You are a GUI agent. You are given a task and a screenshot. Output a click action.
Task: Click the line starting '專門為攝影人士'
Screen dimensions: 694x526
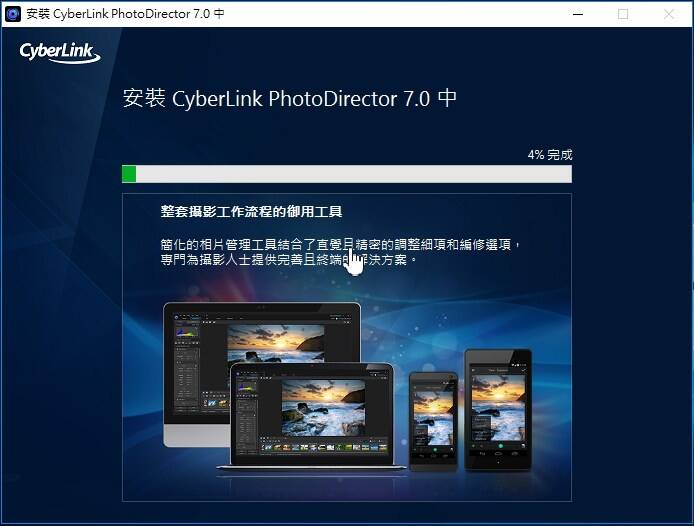click(288, 259)
